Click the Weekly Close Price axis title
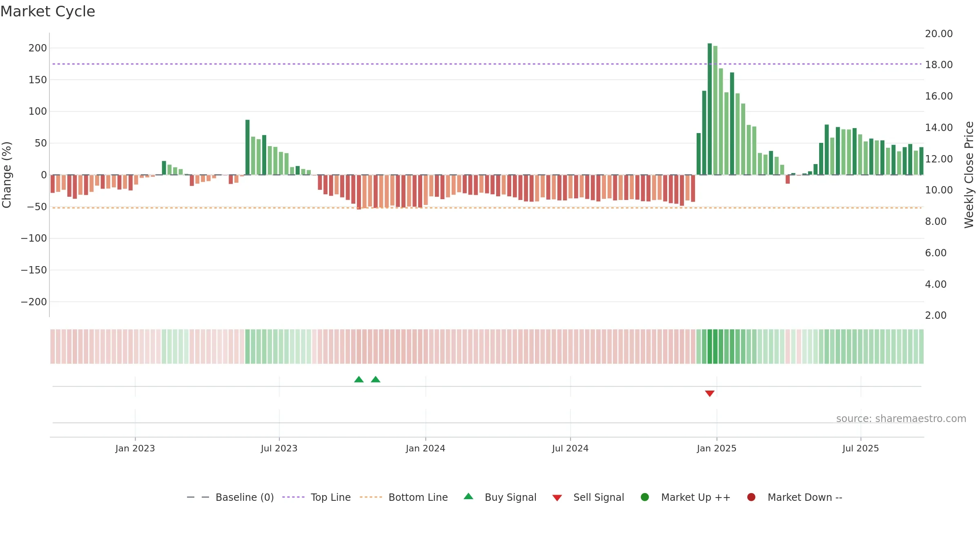Image resolution: width=980 pixels, height=551 pixels. [969, 175]
